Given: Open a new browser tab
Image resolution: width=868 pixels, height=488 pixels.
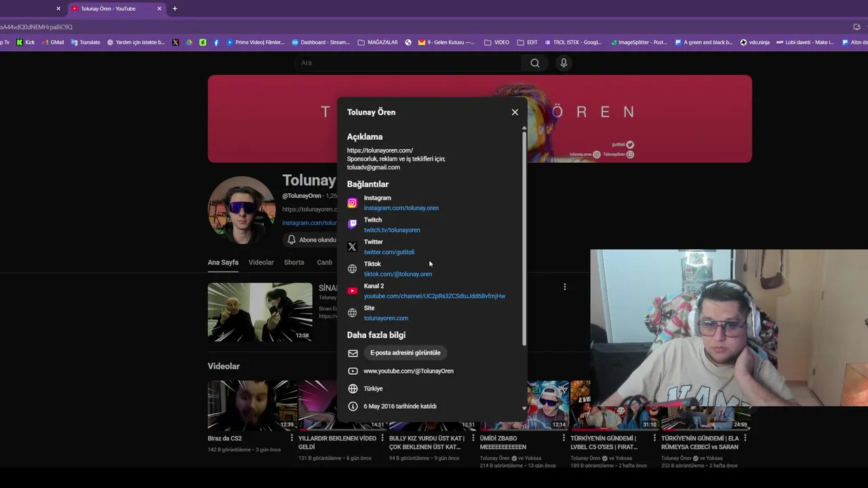Looking at the screenshot, I should coord(175,9).
